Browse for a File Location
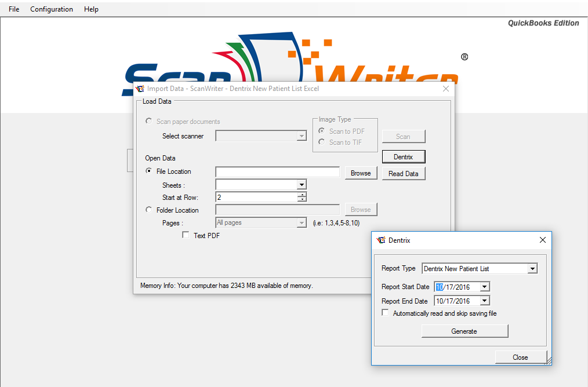Screen dimensions: 588x387 (x=361, y=173)
